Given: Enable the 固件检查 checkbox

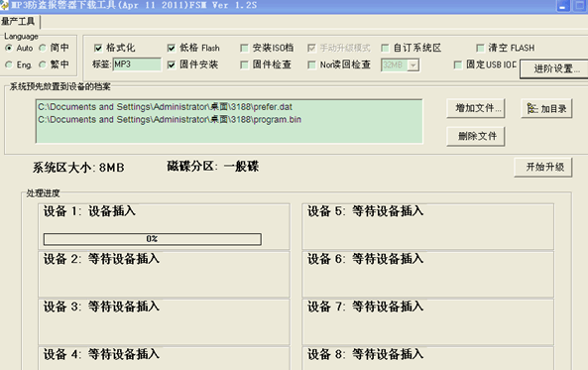Looking at the screenshot, I should 244,64.
